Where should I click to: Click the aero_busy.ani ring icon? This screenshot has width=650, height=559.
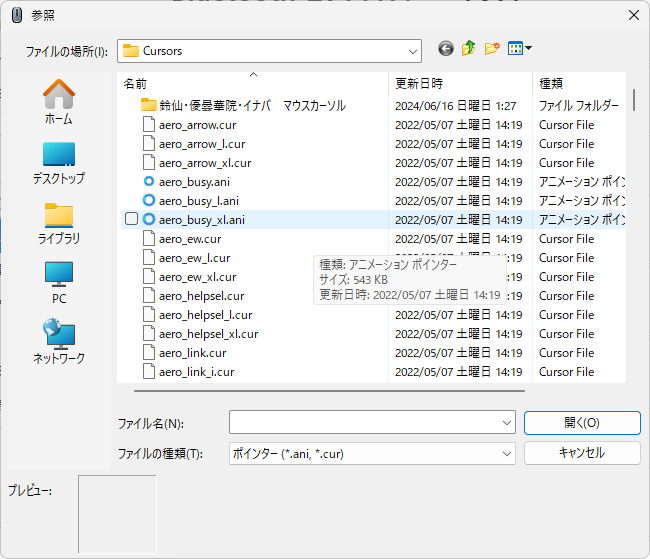[148, 182]
